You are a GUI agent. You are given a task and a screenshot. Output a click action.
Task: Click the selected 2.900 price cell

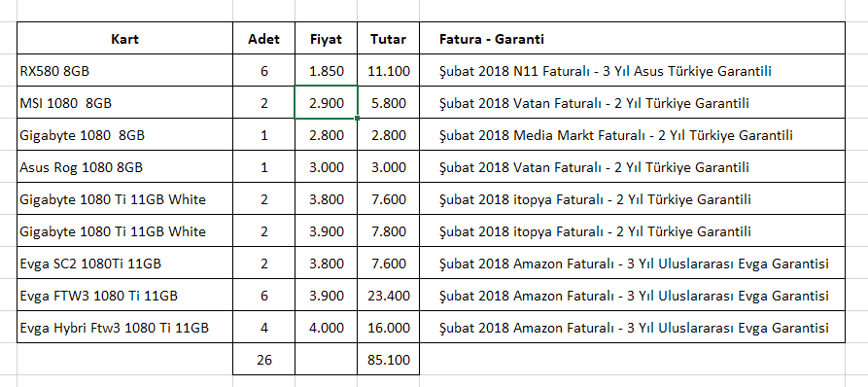click(326, 102)
